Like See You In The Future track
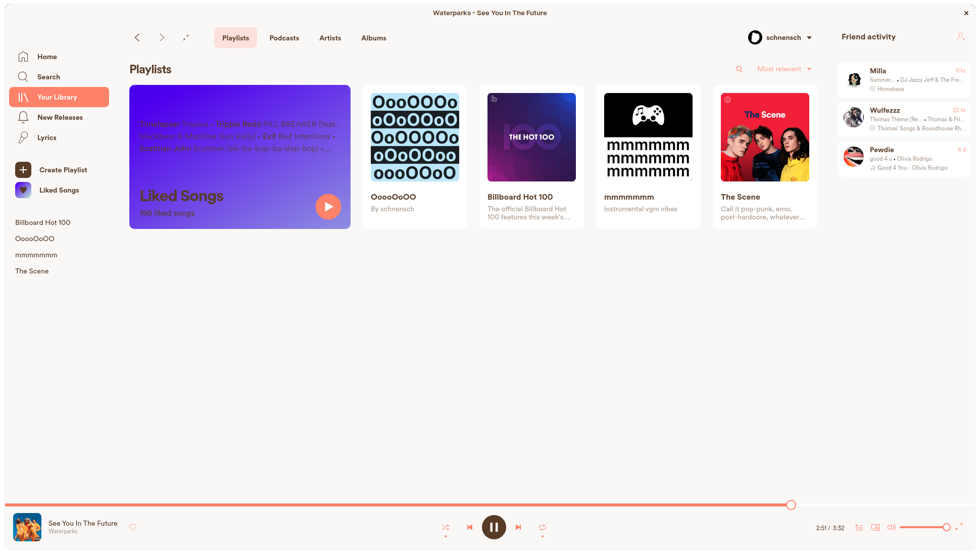The height and width of the screenshot is (555, 980). click(x=133, y=527)
